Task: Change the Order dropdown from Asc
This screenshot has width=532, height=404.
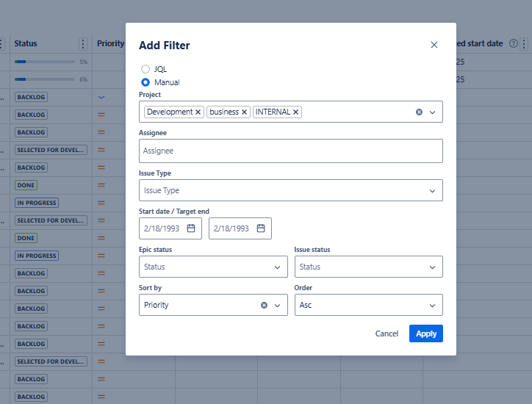Action: point(368,305)
